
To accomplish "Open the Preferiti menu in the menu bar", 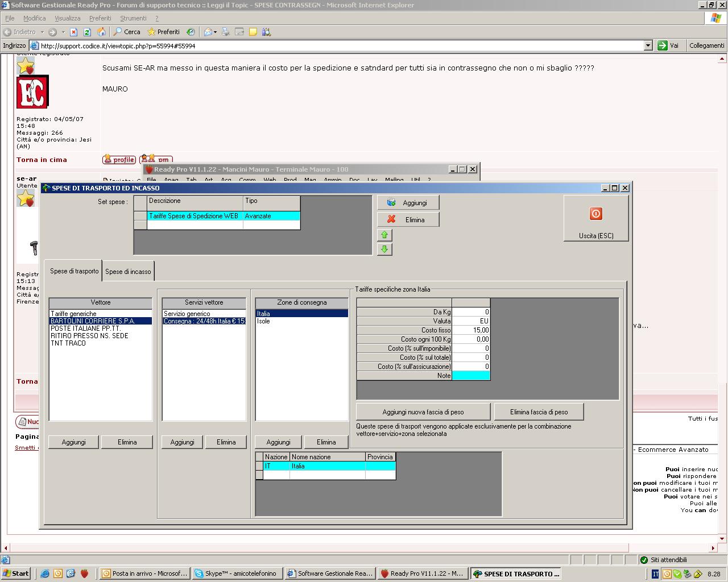I will click(100, 18).
